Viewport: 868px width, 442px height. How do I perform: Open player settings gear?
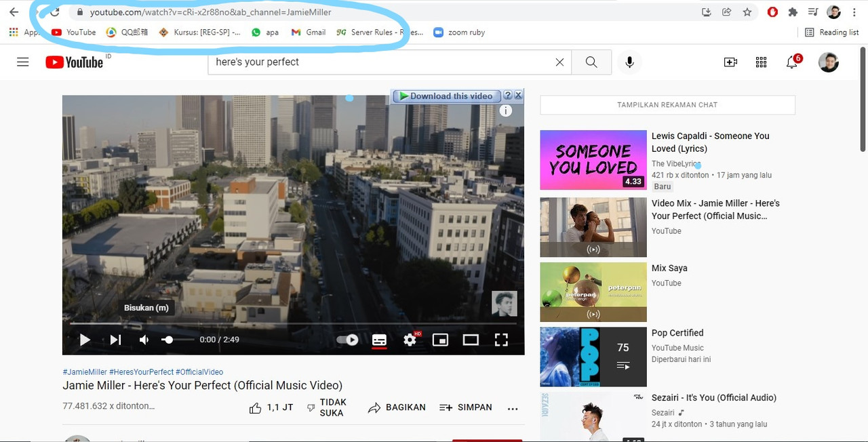click(x=410, y=340)
